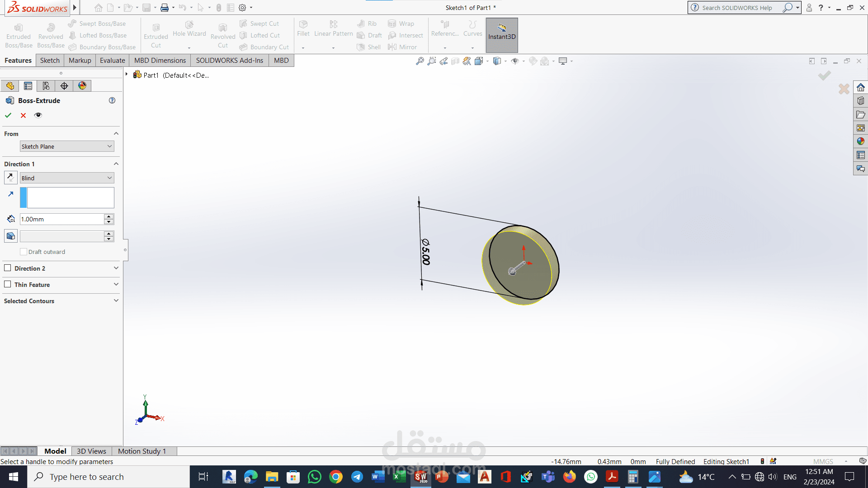The width and height of the screenshot is (868, 488).
Task: Accept the Boss-Extrude with green checkmark
Action: click(x=8, y=115)
